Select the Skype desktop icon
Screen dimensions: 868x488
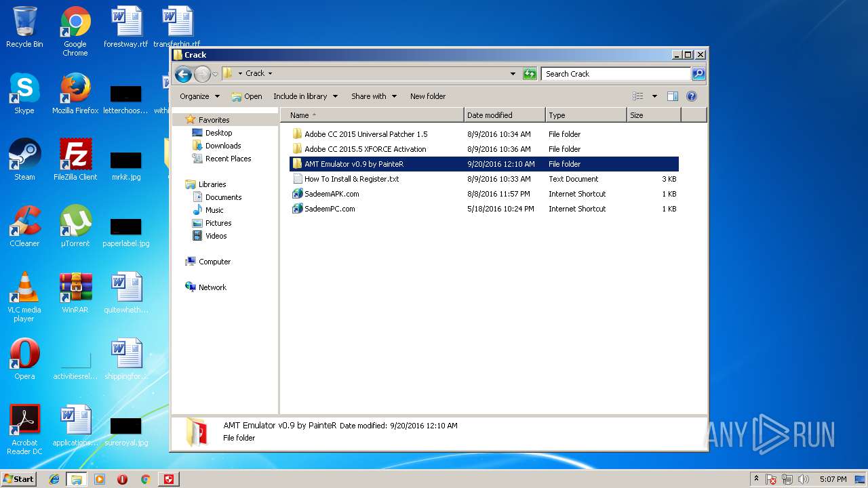[24, 94]
